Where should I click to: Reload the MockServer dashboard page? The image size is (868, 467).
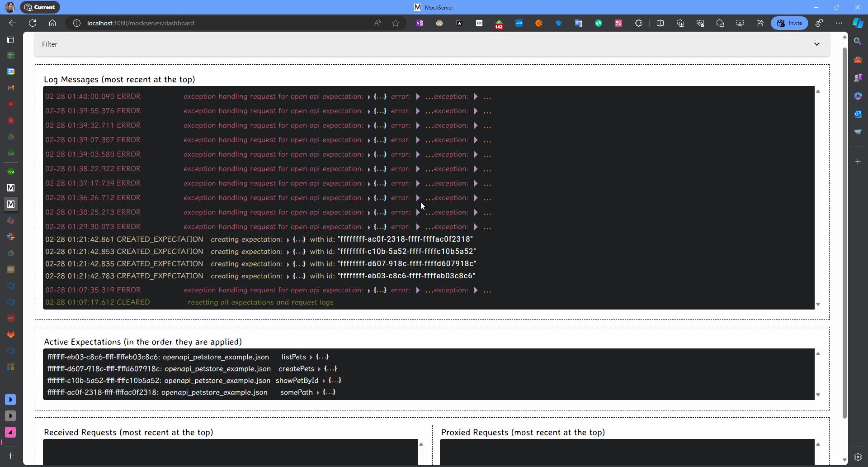click(33, 23)
